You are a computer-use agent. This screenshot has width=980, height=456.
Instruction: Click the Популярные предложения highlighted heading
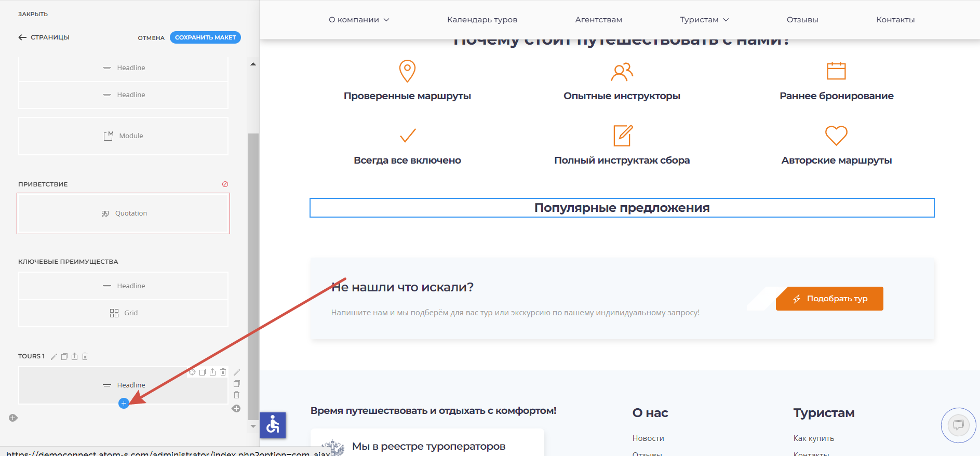coord(622,208)
